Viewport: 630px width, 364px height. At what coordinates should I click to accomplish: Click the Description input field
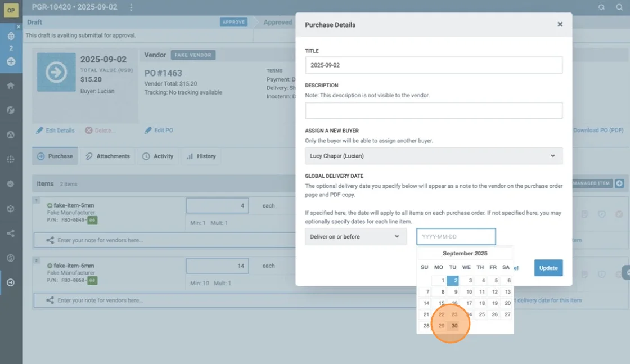(434, 111)
